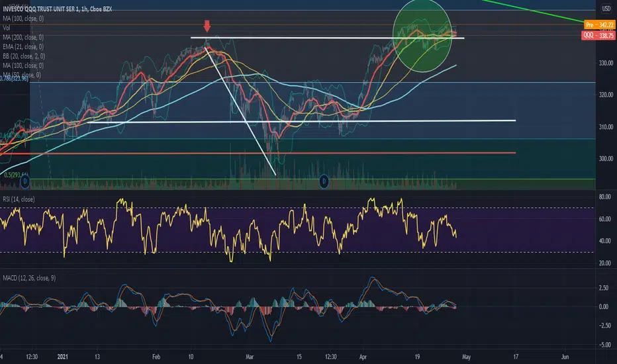
Task: Click the Apr label on the time axis
Action: click(363, 357)
